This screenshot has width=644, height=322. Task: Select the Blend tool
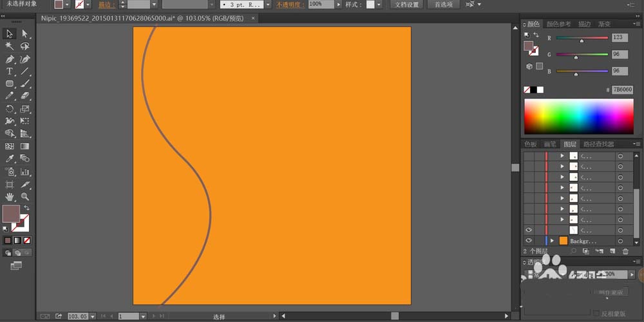(x=25, y=158)
